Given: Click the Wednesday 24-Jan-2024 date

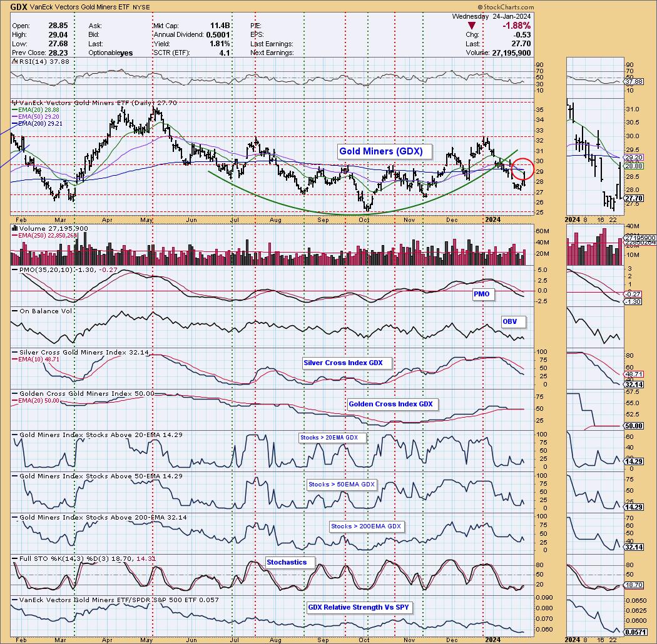Looking at the screenshot, I should (x=491, y=16).
